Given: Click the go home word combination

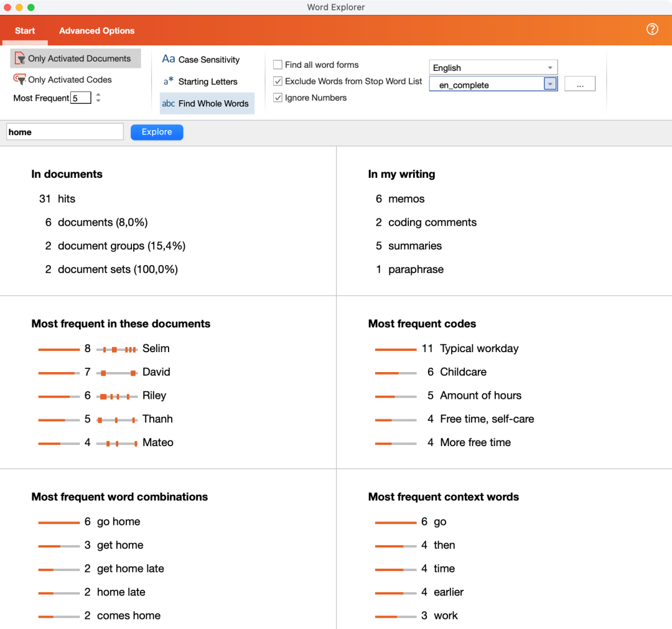Looking at the screenshot, I should (119, 522).
